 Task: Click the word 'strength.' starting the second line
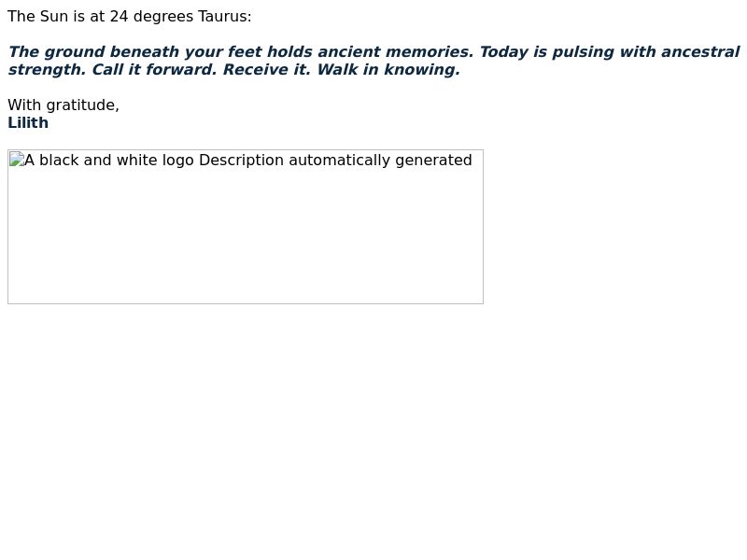pyautogui.click(x=48, y=69)
